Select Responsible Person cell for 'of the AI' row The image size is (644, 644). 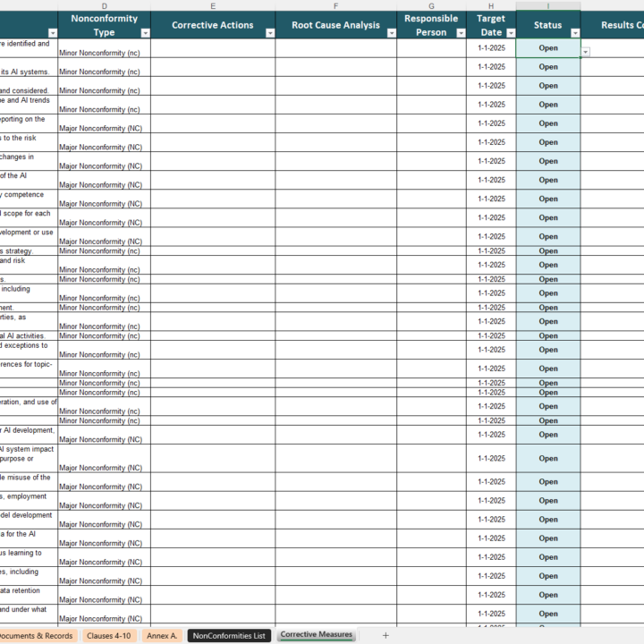431,180
